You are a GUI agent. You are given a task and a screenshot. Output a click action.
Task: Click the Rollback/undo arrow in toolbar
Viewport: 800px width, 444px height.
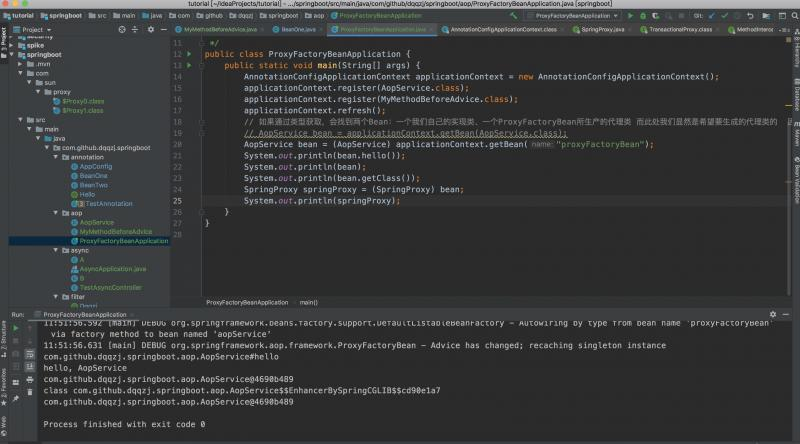coord(750,16)
